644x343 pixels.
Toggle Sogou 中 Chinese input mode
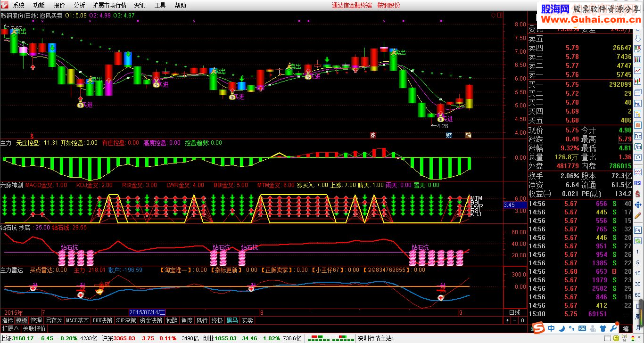(552, 328)
